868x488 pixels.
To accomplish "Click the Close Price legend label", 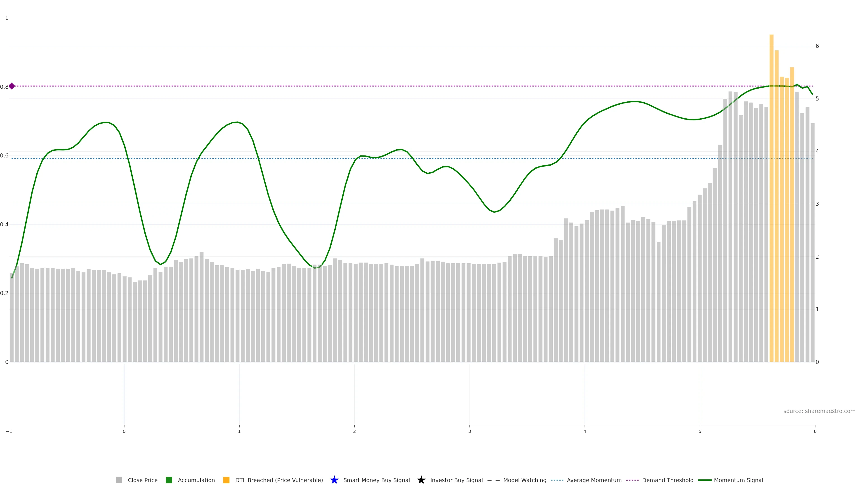I will click(143, 480).
